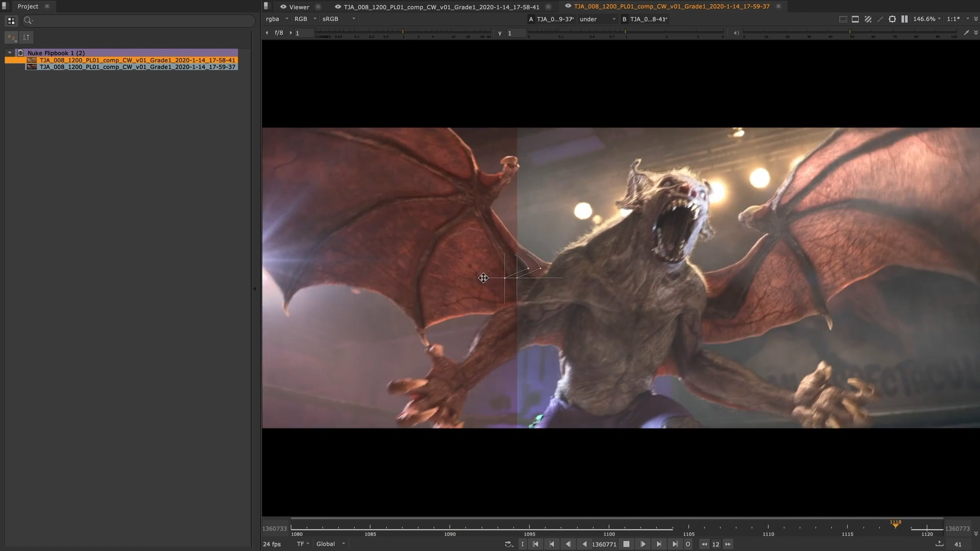Click the Viewer panel layout handle icon
The height and width of the screenshot is (551, 980).
(x=266, y=6)
